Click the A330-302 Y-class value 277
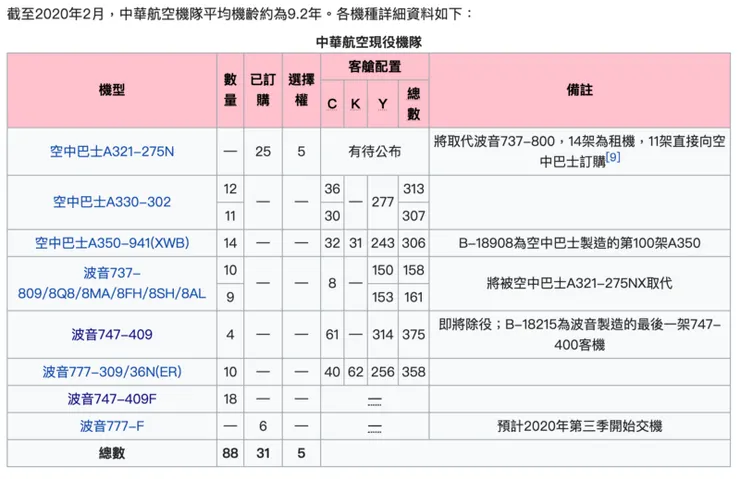This screenshot has width=740, height=479. pos(383,202)
